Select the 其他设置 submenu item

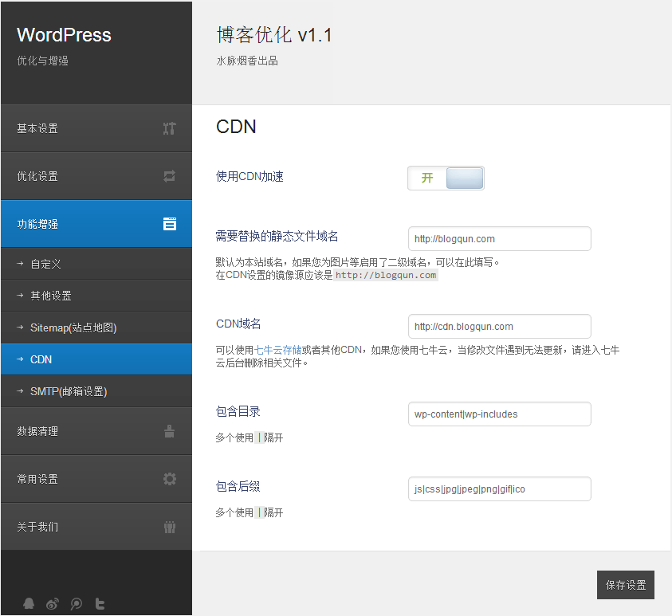96,296
